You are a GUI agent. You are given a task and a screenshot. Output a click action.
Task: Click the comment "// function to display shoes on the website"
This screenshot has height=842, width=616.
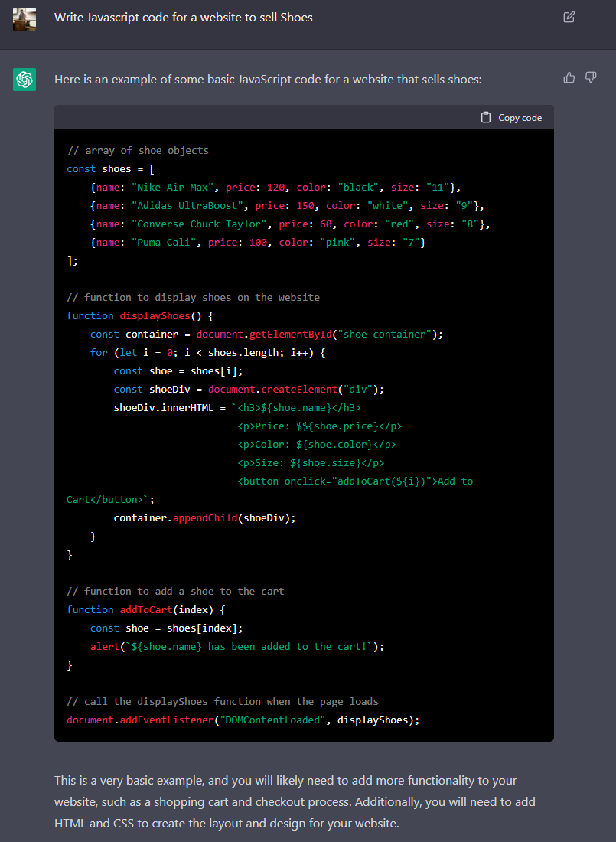(194, 297)
